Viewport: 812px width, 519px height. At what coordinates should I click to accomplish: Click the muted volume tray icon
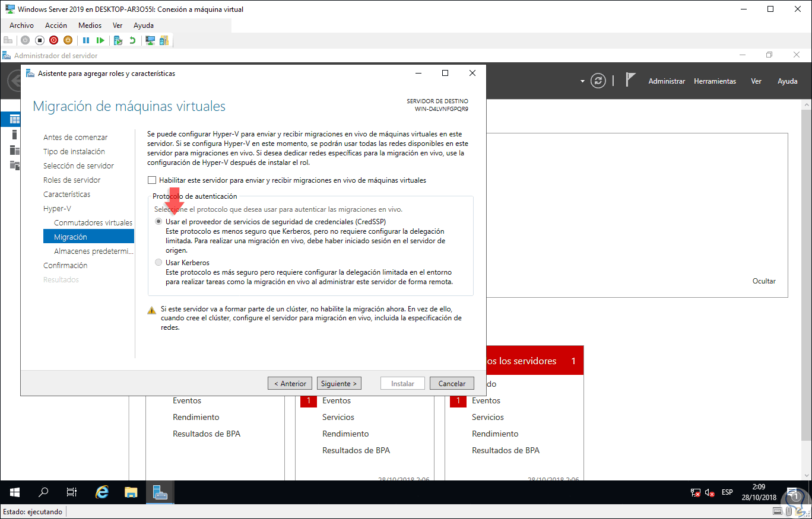point(710,492)
